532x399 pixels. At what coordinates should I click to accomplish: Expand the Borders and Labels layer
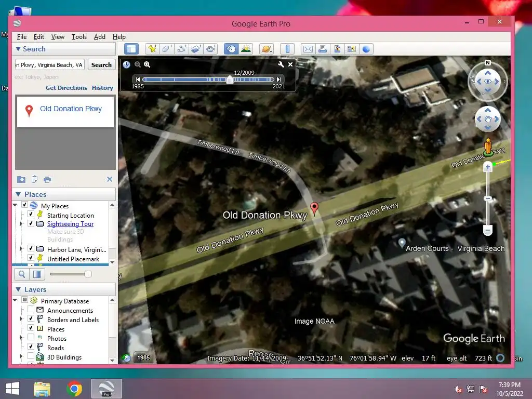21,319
